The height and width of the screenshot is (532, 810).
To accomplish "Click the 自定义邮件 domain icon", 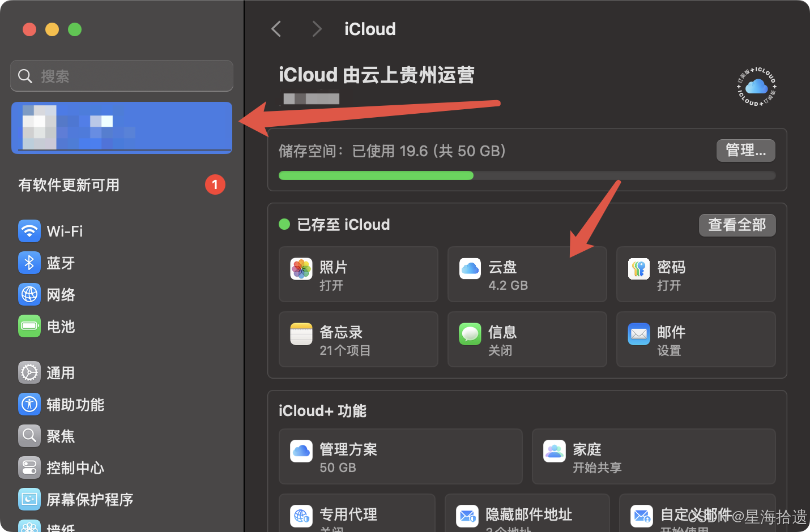I will coord(642,516).
